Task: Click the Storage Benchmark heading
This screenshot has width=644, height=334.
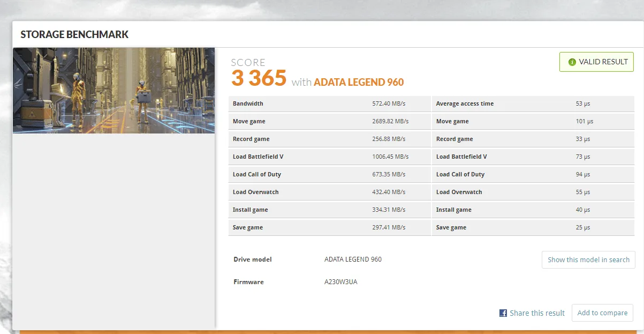Action: coord(74,35)
